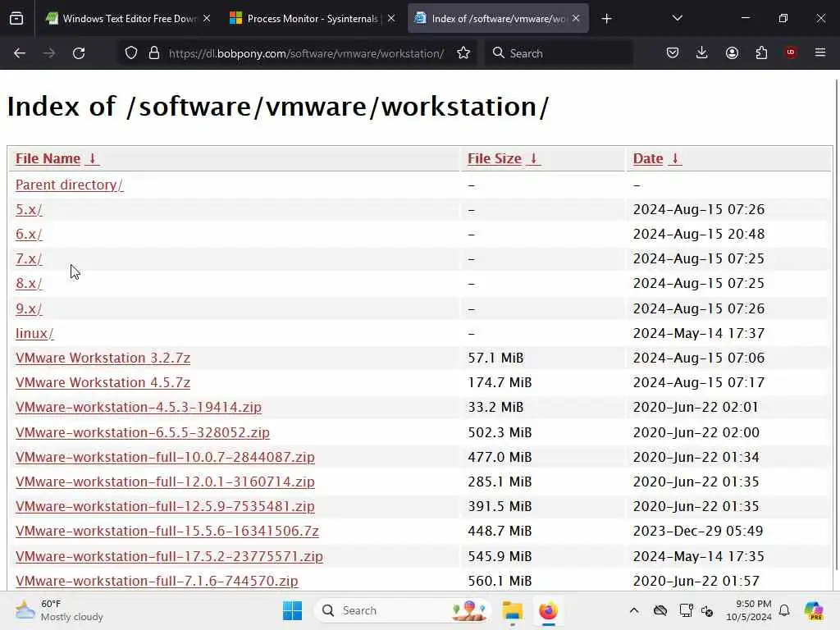Close the Index of /software tab
840x630 pixels.
pyautogui.click(x=576, y=19)
